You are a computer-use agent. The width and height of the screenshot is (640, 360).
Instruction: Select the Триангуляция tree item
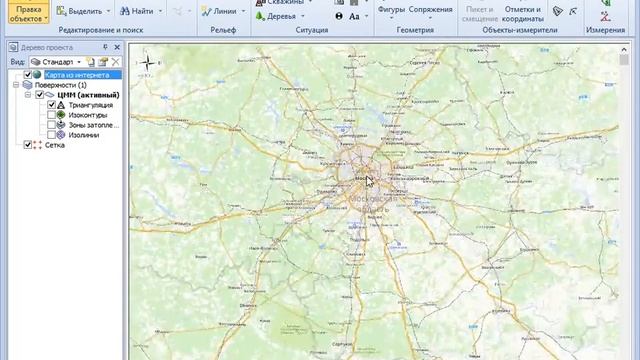(x=91, y=105)
